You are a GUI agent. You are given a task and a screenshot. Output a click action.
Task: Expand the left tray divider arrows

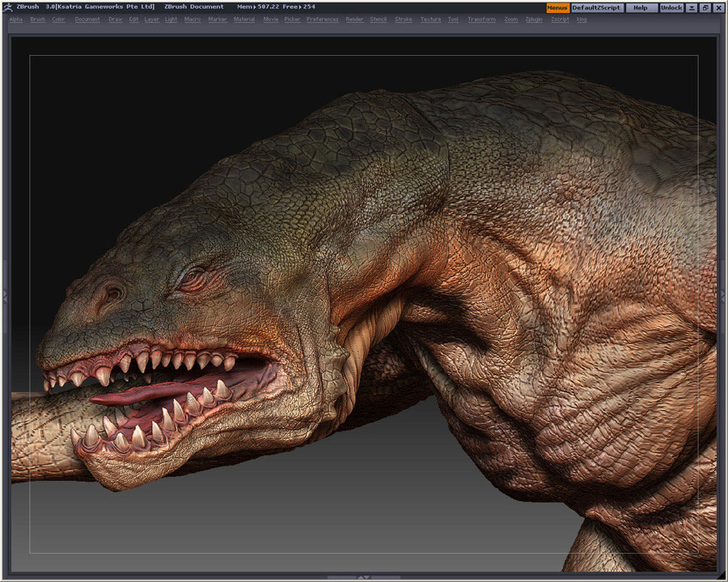pos(5,297)
